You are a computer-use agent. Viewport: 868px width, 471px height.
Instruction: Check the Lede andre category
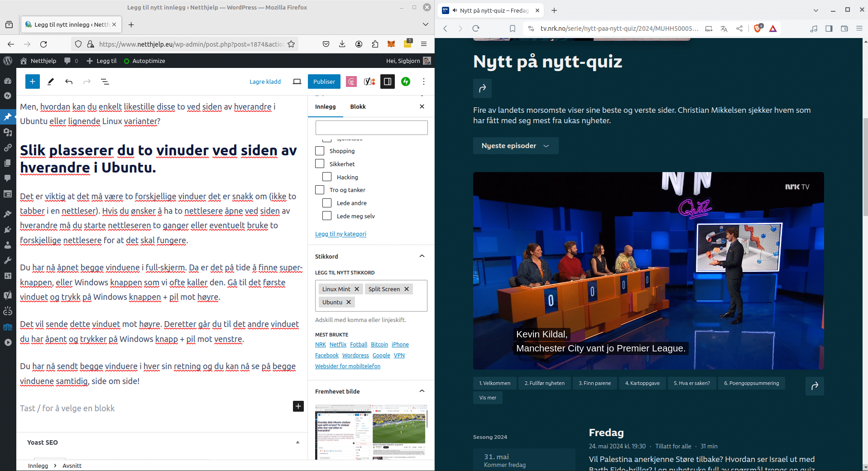327,202
